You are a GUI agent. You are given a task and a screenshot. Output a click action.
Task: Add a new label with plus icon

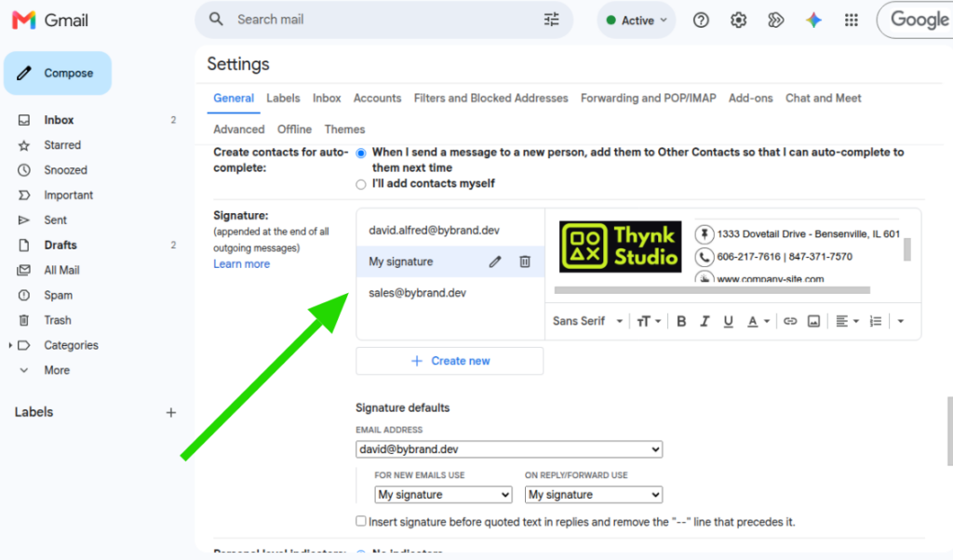[x=171, y=412]
